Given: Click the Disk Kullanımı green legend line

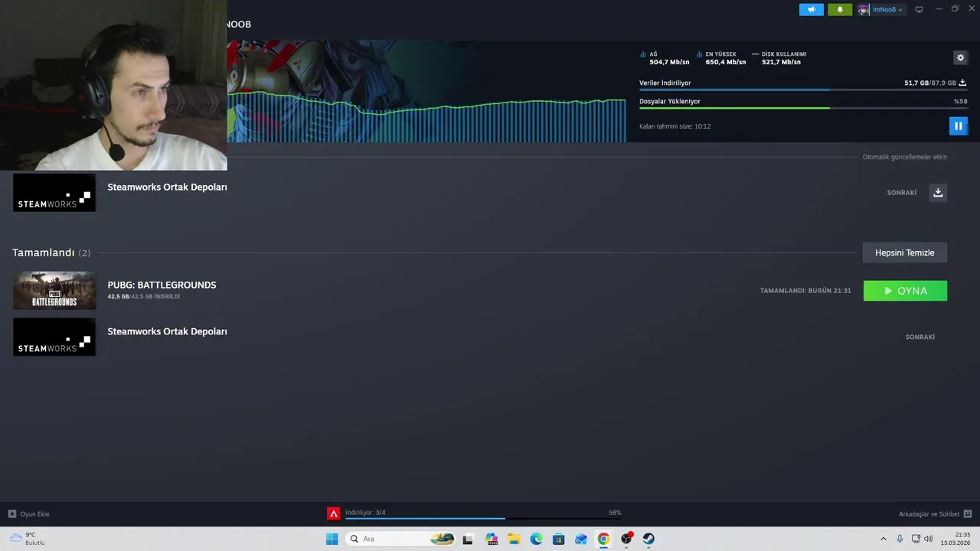Looking at the screenshot, I should pos(755,54).
